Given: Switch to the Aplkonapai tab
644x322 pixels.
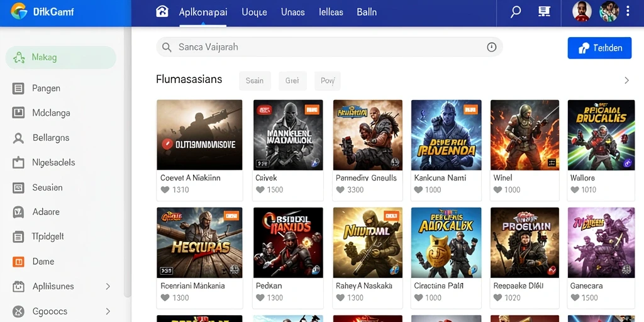Looking at the screenshot, I should click(x=203, y=12).
